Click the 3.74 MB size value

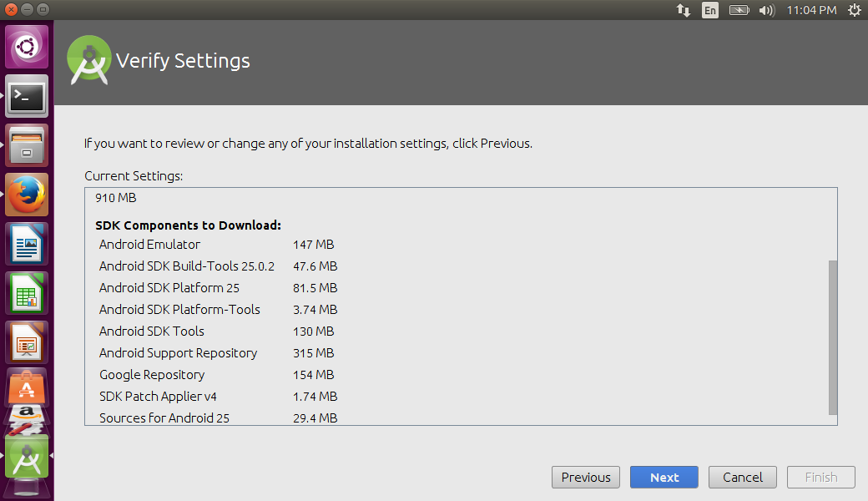[x=315, y=310]
